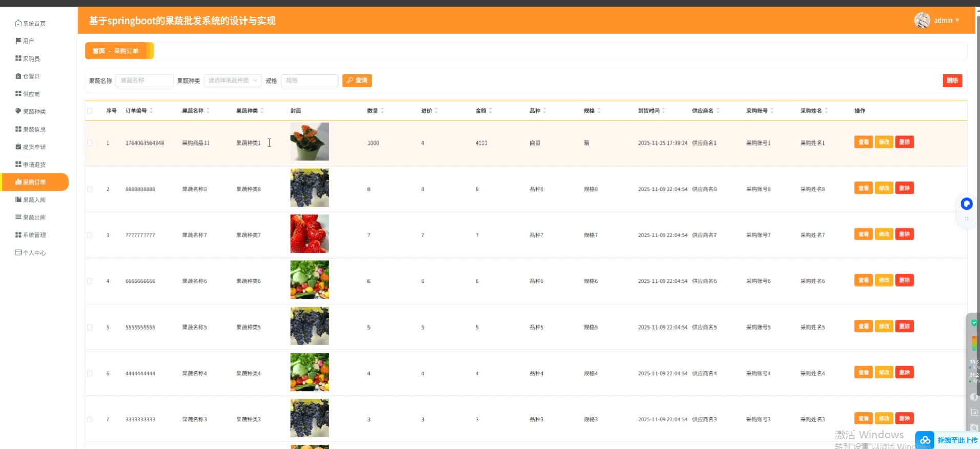Click the 查询 search button
Image resolution: width=980 pixels, height=449 pixels.
[x=357, y=80]
